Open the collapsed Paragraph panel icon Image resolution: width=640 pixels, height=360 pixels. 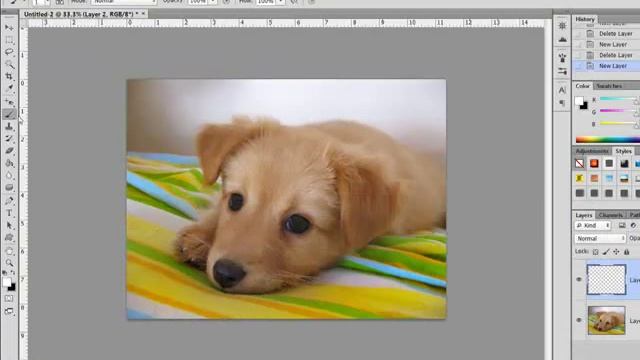(562, 103)
